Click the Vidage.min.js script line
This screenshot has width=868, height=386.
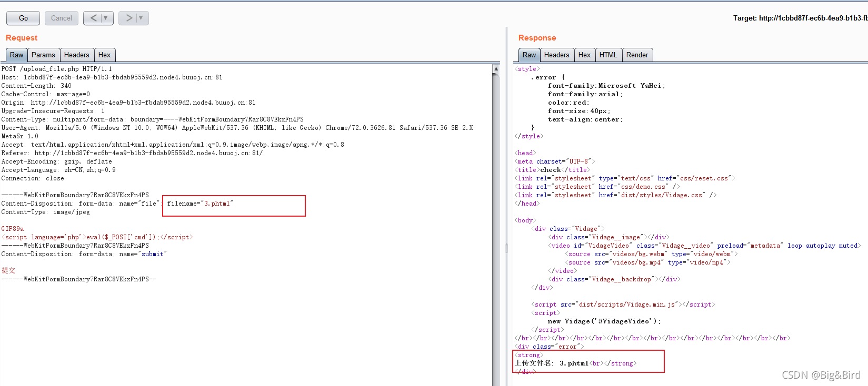[x=623, y=304]
